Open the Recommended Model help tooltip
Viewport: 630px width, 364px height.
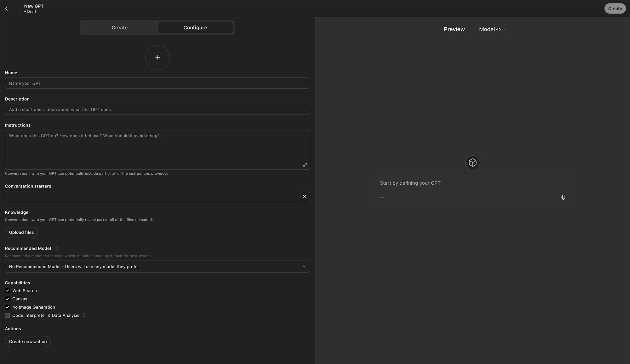point(57,248)
